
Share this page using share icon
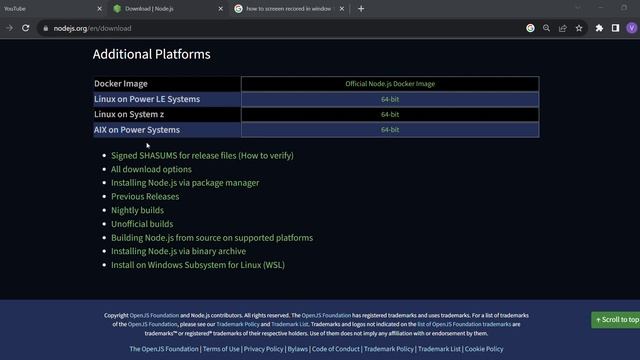pyautogui.click(x=562, y=28)
